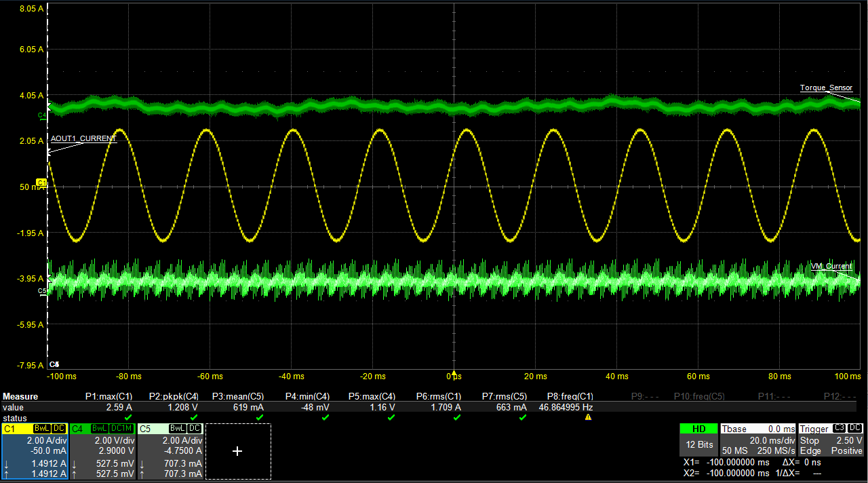Click the BwL badge on the C1 descriptor
This screenshot has width=868, height=483.
click(43, 429)
